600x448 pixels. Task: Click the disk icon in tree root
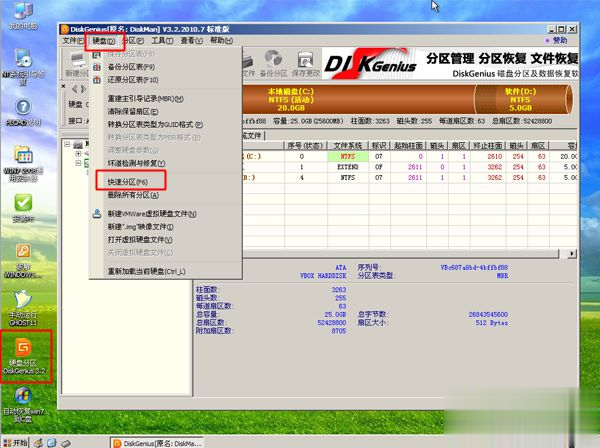tap(78, 144)
